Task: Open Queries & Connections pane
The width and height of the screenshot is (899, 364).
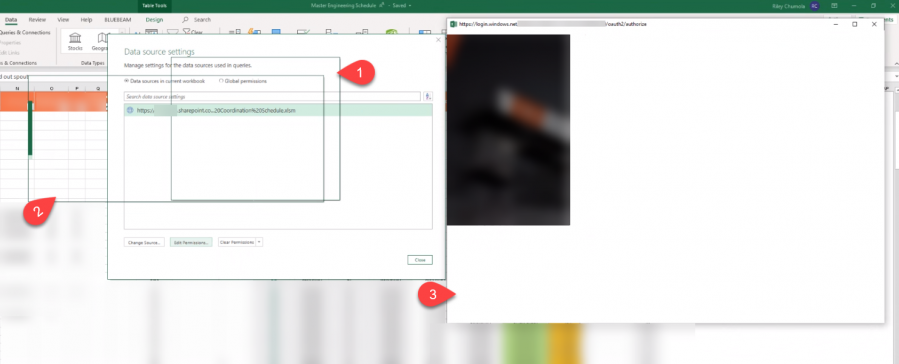Action: [26, 33]
